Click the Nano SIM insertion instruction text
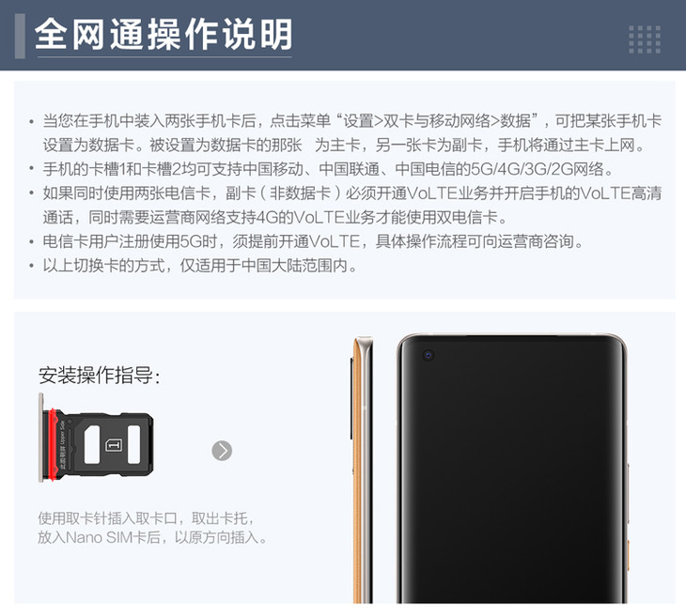 [x=152, y=528]
